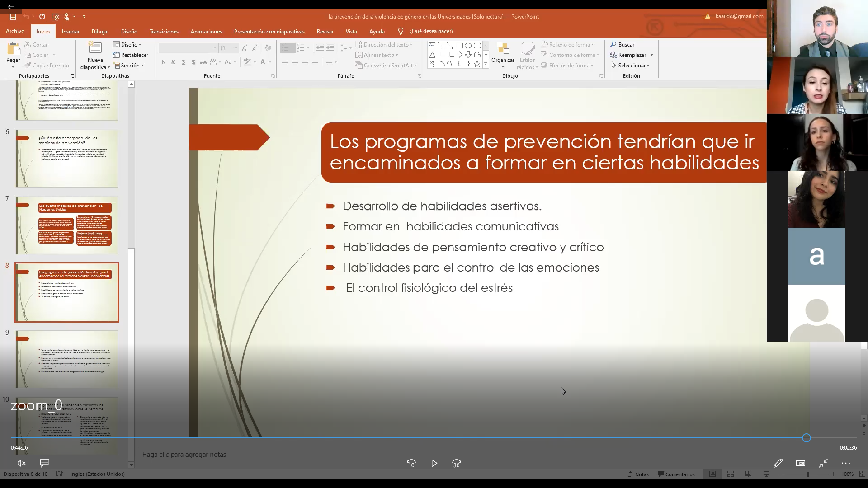Toggle underline (S) formatting
868x488 pixels.
tap(183, 62)
